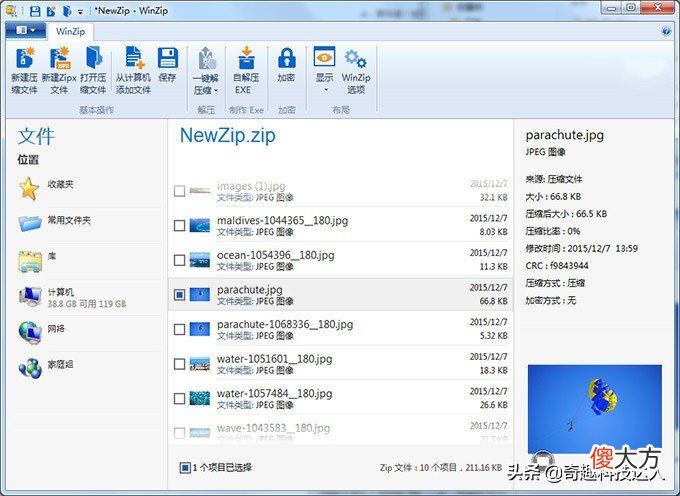Click the help question mark icon
Screen dimensions: 680x496
click(666, 31)
